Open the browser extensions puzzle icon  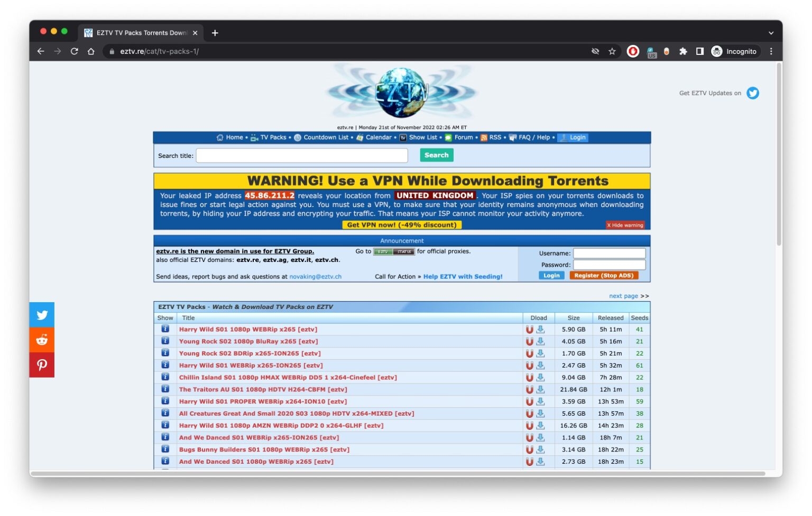pyautogui.click(x=684, y=51)
